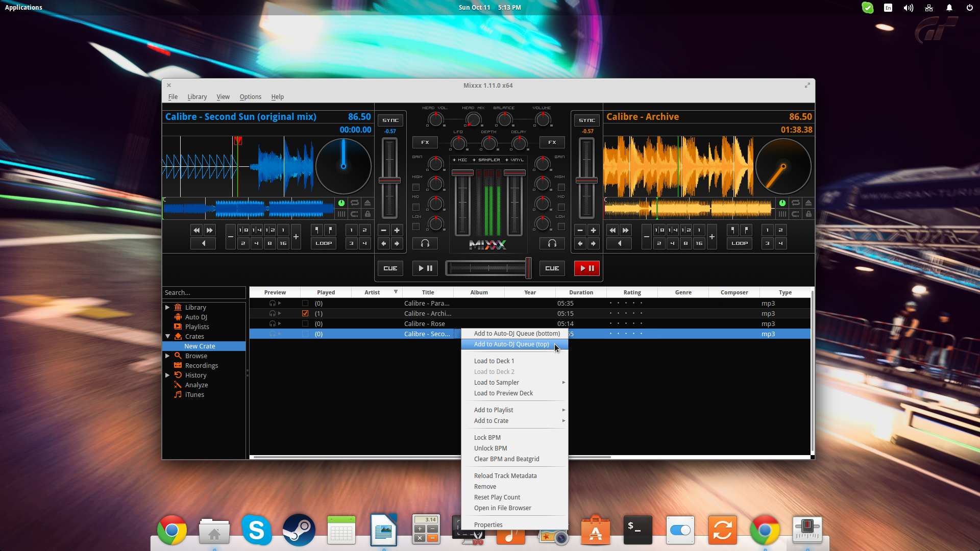
Task: Toggle deck 1 MID kill switch
Action: coord(416,207)
